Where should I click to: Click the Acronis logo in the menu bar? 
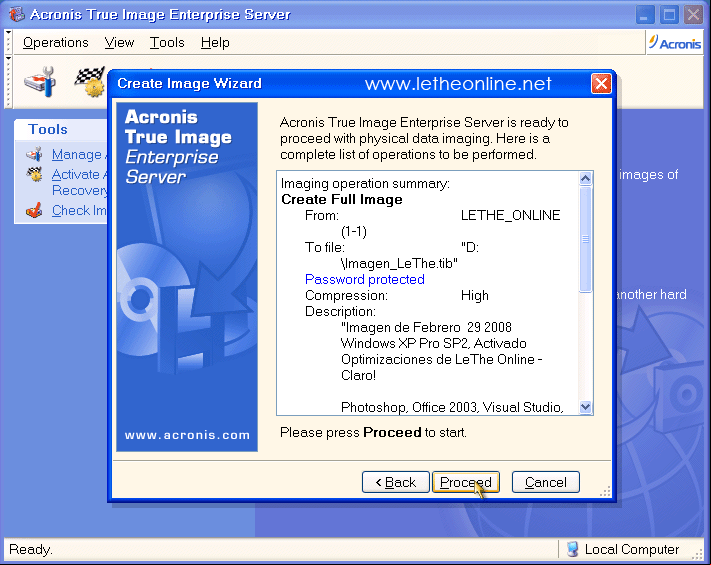click(675, 43)
